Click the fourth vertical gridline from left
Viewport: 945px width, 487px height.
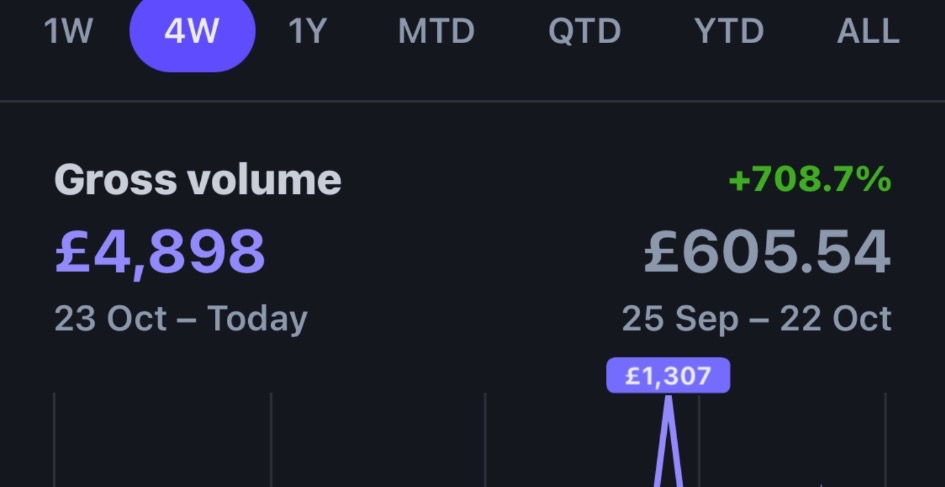(699, 440)
